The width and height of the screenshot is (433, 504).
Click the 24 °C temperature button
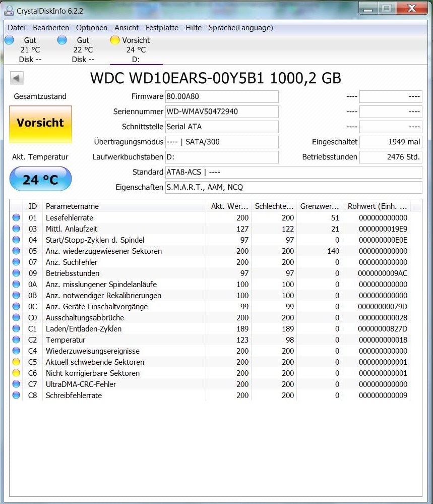point(40,179)
